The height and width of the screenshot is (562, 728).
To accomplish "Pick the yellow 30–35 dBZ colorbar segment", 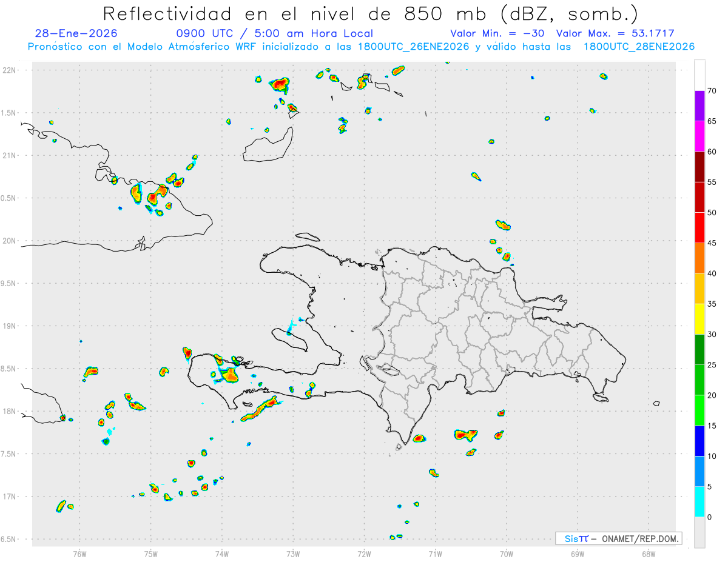I will pyautogui.click(x=699, y=319).
